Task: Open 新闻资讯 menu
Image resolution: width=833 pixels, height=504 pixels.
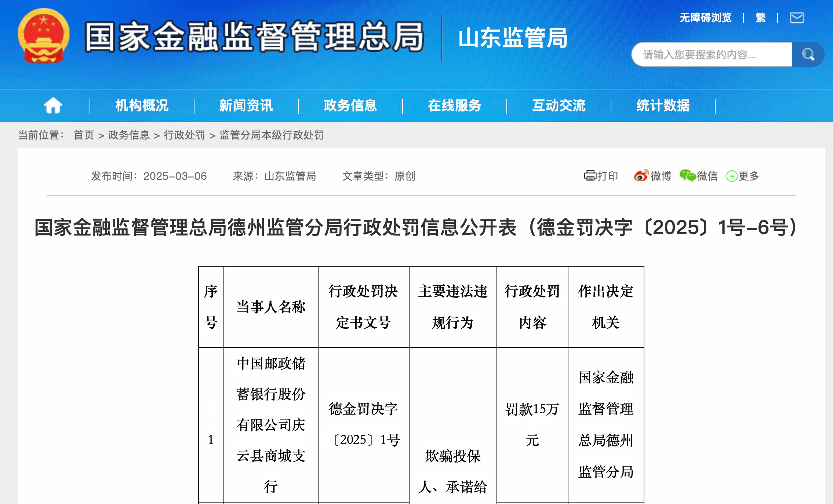Action: tap(246, 106)
